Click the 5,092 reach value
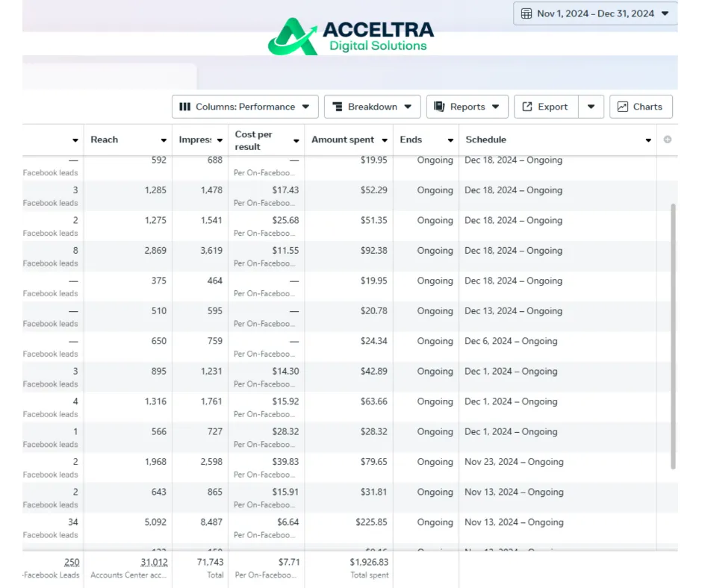Screen dimensions: 702x588 155,522
